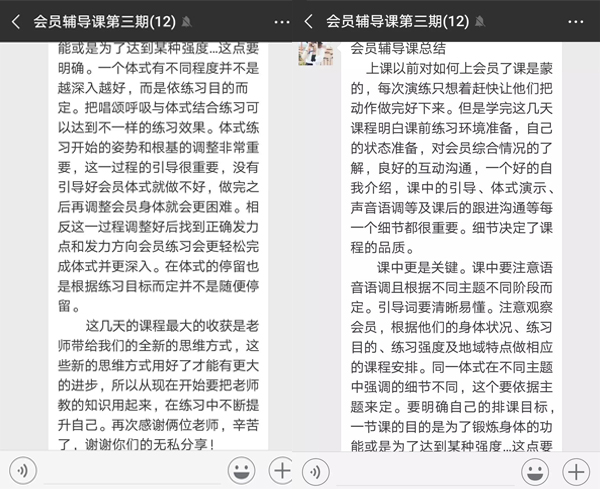The height and width of the screenshot is (489, 600).
Task: Click the message input field in left chat
Action: pos(132,469)
